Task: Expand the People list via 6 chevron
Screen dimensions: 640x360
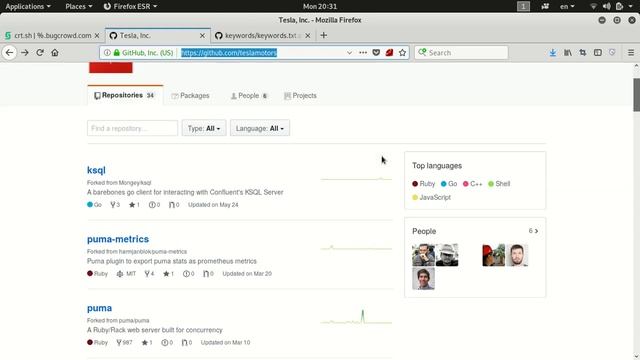Action: click(533, 231)
